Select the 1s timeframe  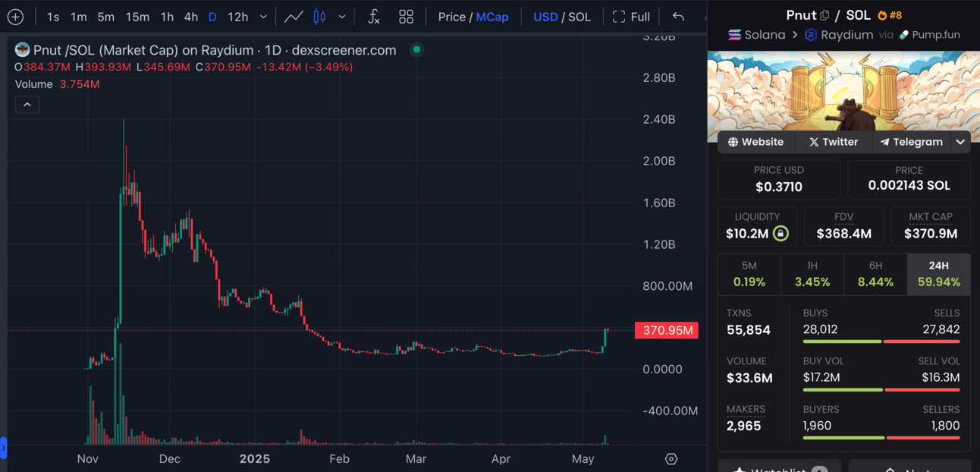53,17
